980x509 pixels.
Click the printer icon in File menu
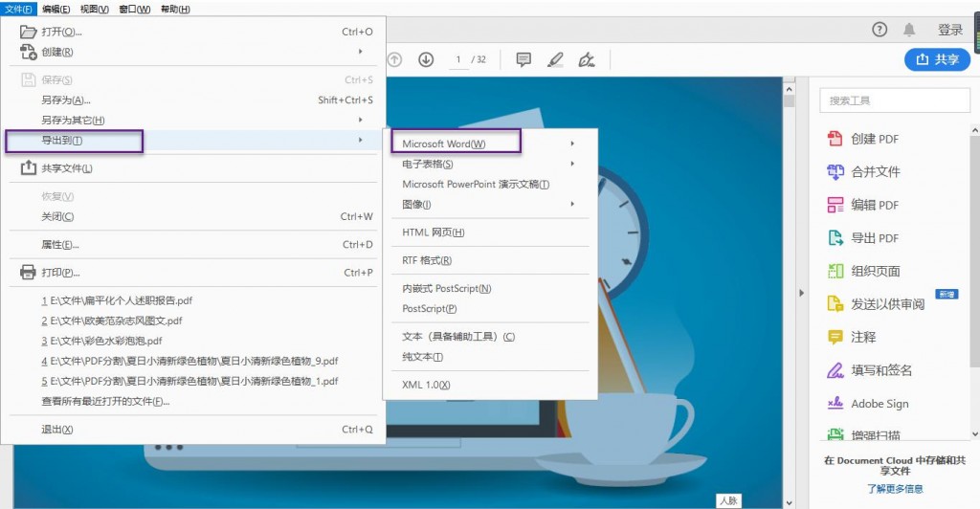coord(28,273)
